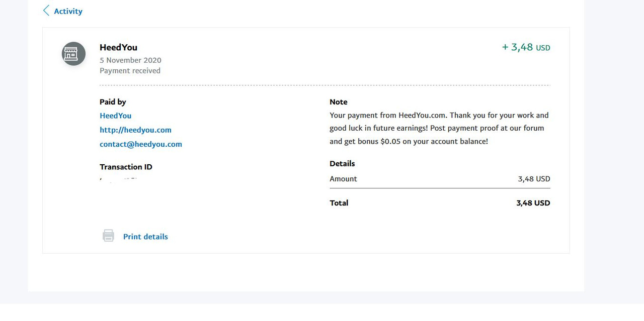
Task: Click the bold Total value 3,48 USD
Action: (x=533, y=203)
